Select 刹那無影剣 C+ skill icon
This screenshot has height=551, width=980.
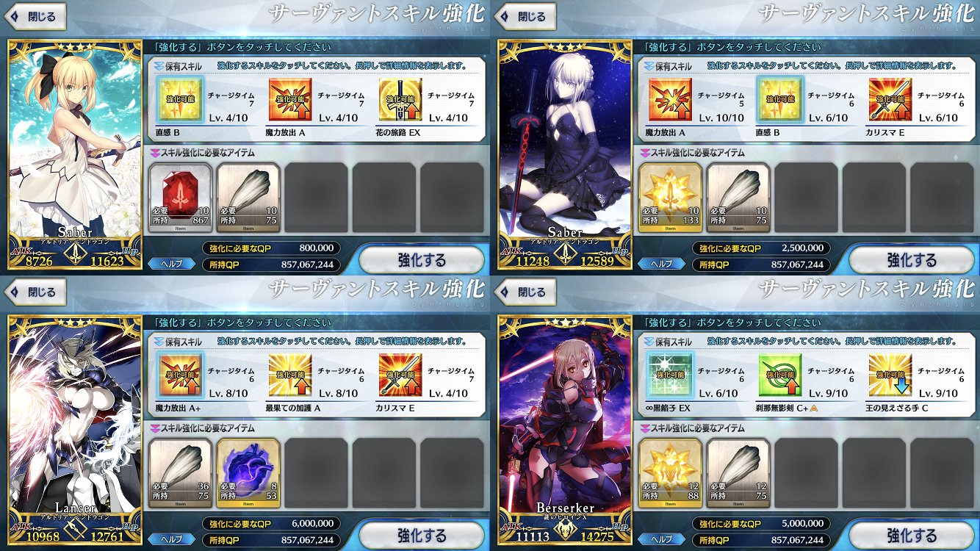(x=780, y=375)
